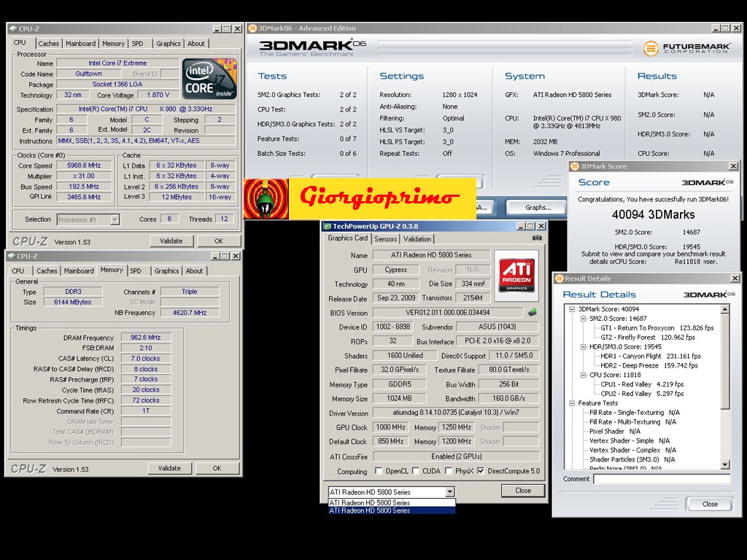Uncheck the DirectCompute 5.0 checkbox

(x=481, y=471)
